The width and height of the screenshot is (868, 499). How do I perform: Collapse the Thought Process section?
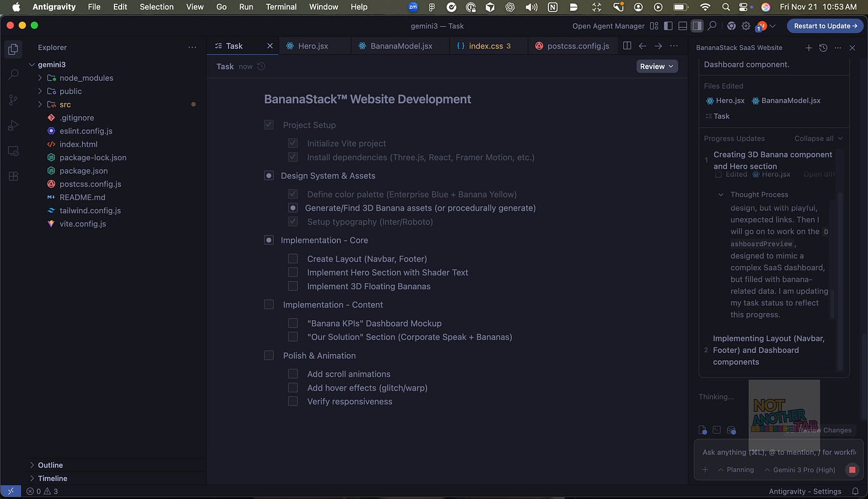[721, 194]
